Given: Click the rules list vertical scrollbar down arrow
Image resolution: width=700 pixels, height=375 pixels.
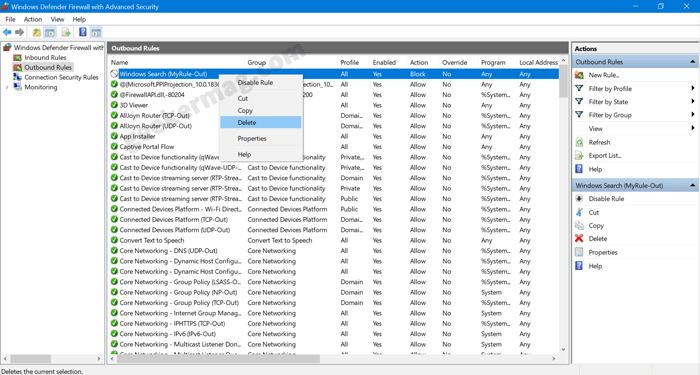Looking at the screenshot, I should click(x=563, y=349).
